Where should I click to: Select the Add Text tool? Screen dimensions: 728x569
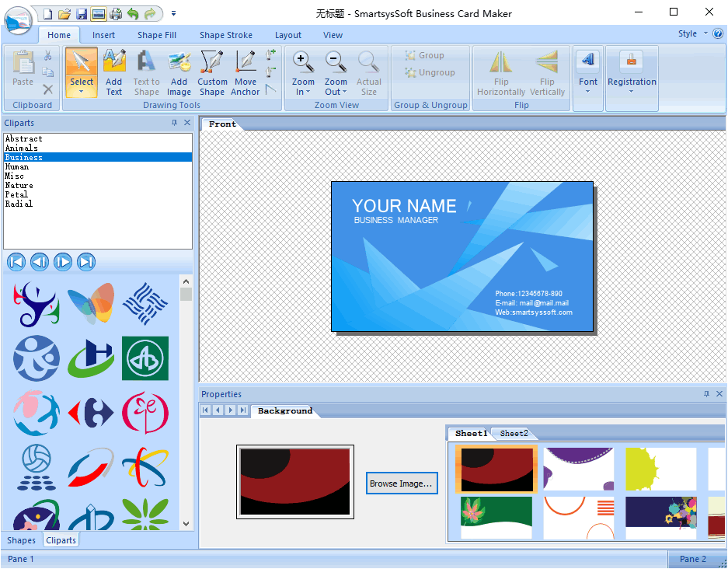pyautogui.click(x=114, y=72)
